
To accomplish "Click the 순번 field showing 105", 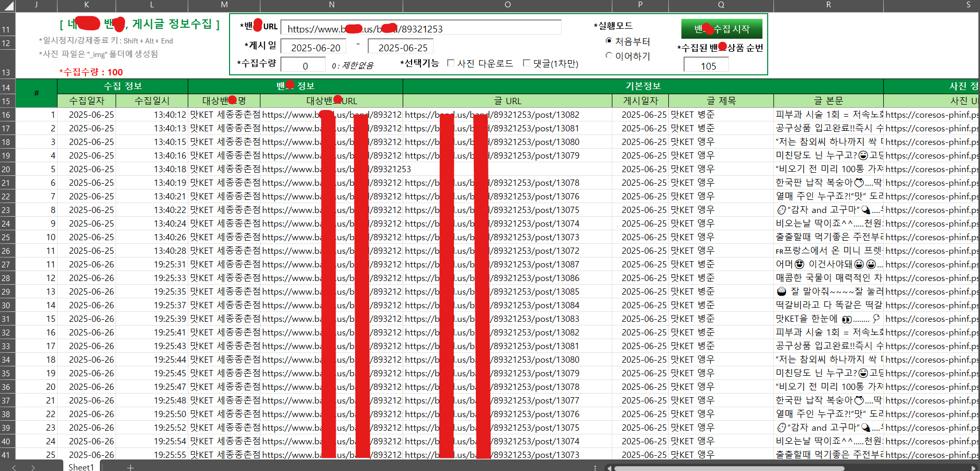I will coord(706,65).
